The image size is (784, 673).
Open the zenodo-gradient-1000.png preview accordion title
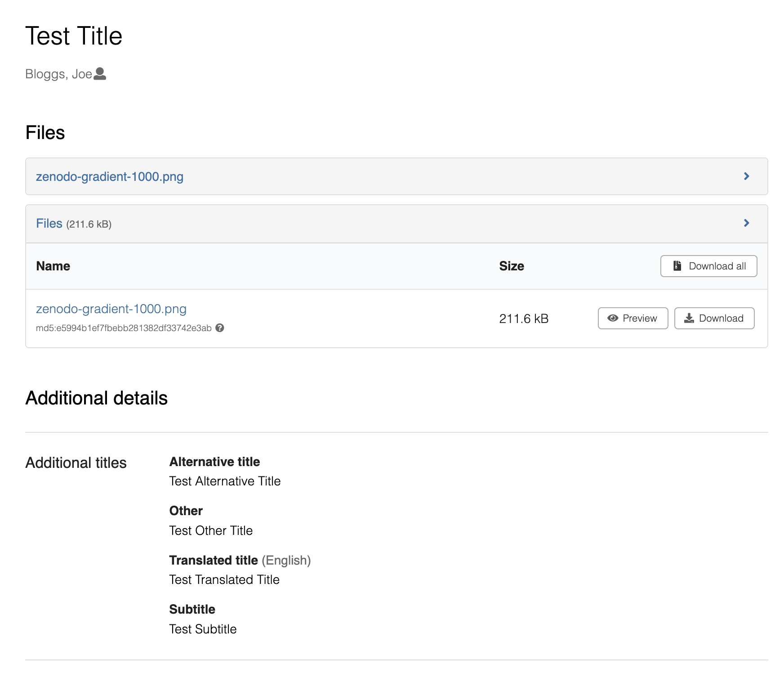pyautogui.click(x=110, y=176)
